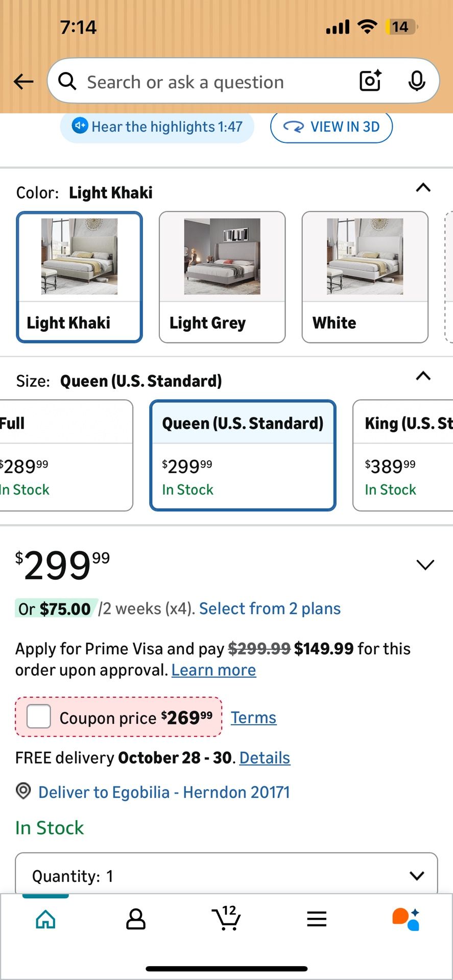Open the hamburger menu icon
The width and height of the screenshot is (453, 980).
pos(317,919)
